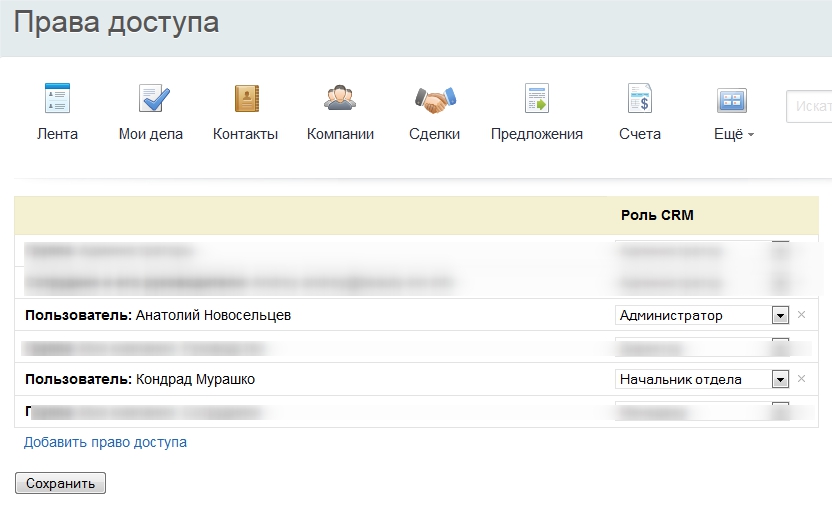This screenshot has height=522, width=832.
Task: Open the Лента feed icon
Action: click(x=57, y=99)
